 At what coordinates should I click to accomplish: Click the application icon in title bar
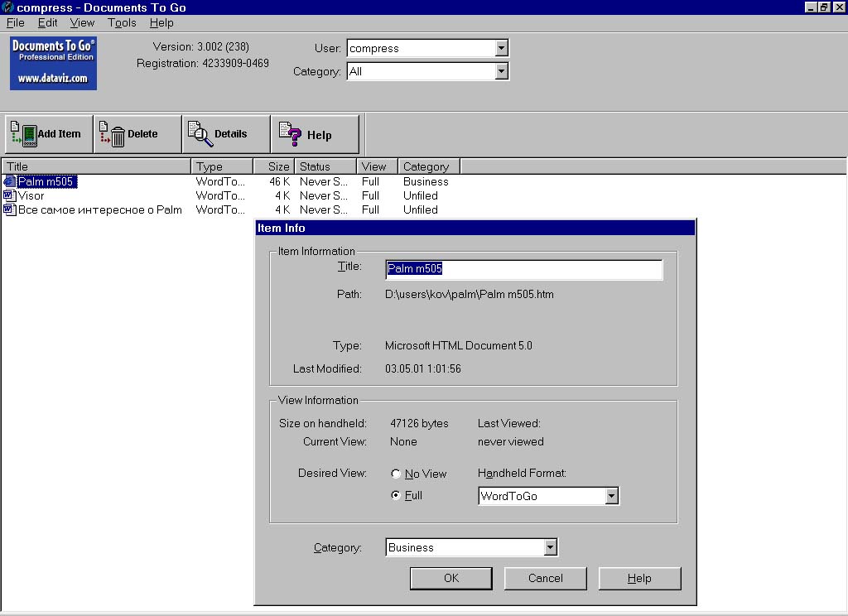pos(7,7)
